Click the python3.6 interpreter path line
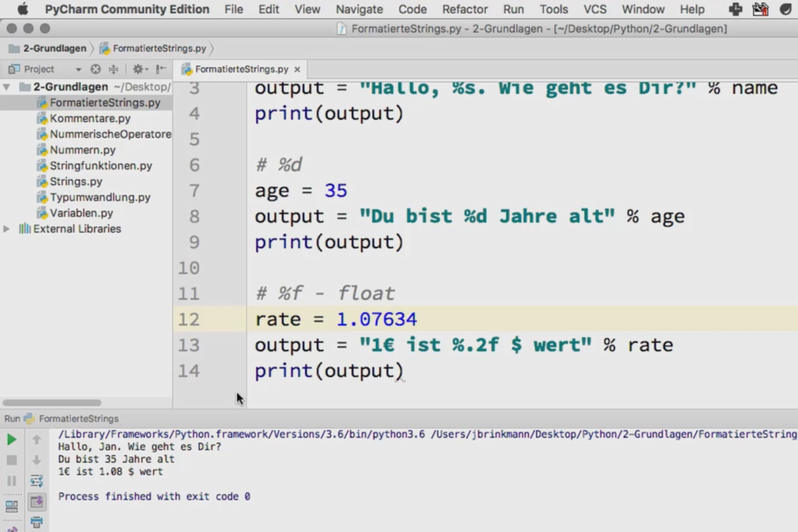 (x=428, y=434)
